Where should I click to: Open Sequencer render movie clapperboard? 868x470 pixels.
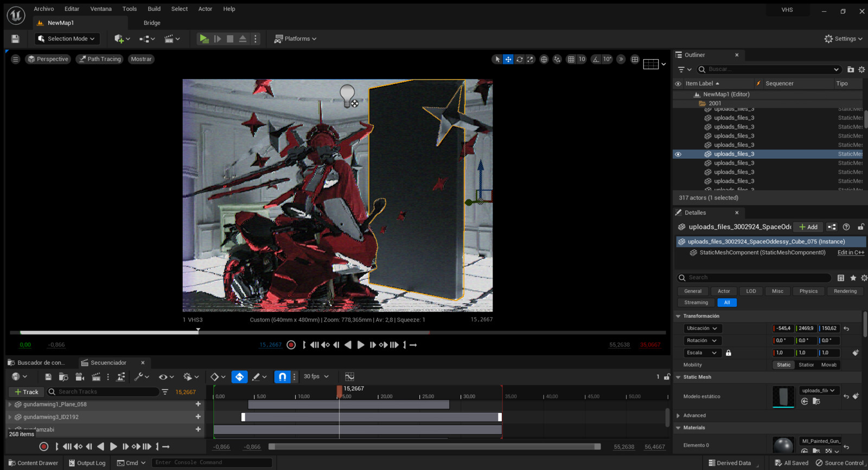(x=96, y=377)
